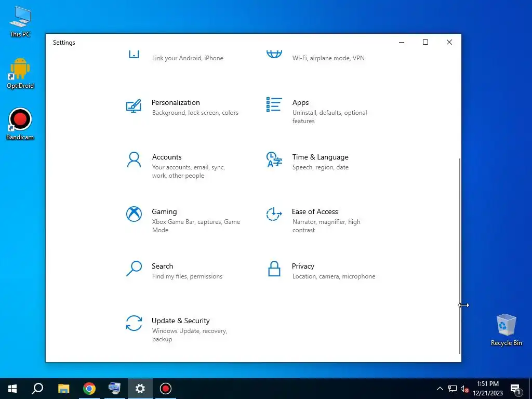
Task: Click 'Wi-Fi, airplane mode, VPN' text
Action: 328,58
